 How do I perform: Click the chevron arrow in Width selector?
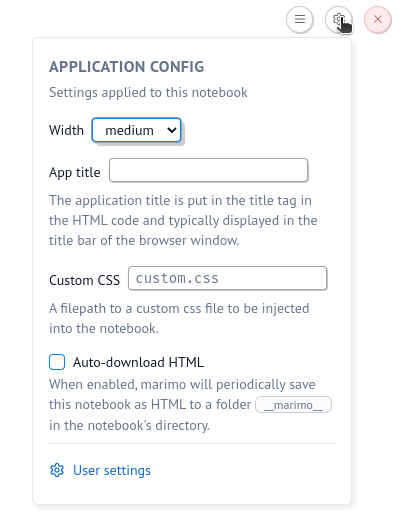point(172,130)
